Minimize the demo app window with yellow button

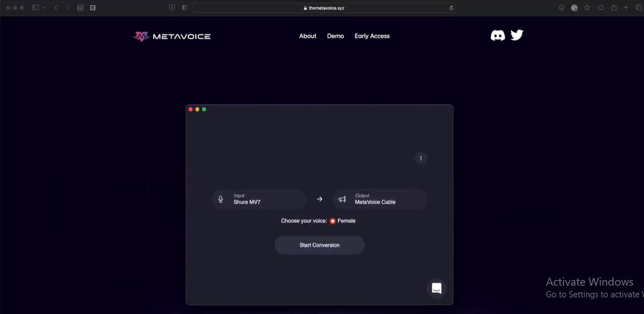pos(197,109)
